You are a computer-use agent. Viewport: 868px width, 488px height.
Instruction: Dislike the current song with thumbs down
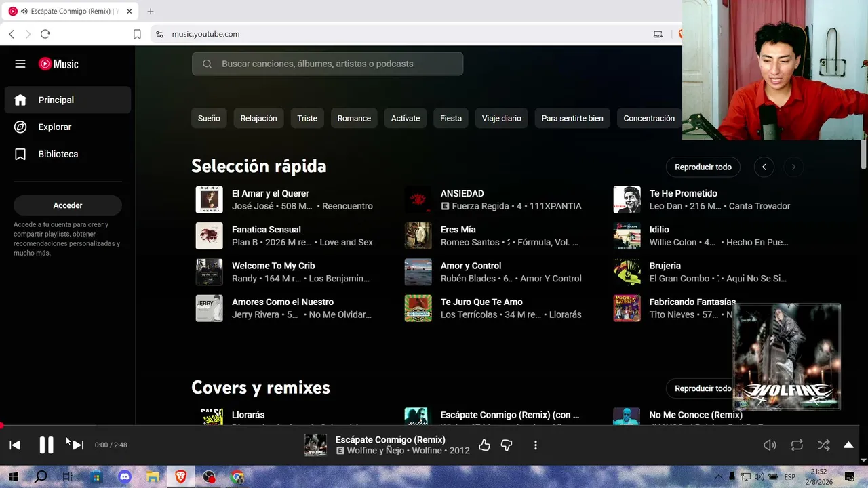507,445
